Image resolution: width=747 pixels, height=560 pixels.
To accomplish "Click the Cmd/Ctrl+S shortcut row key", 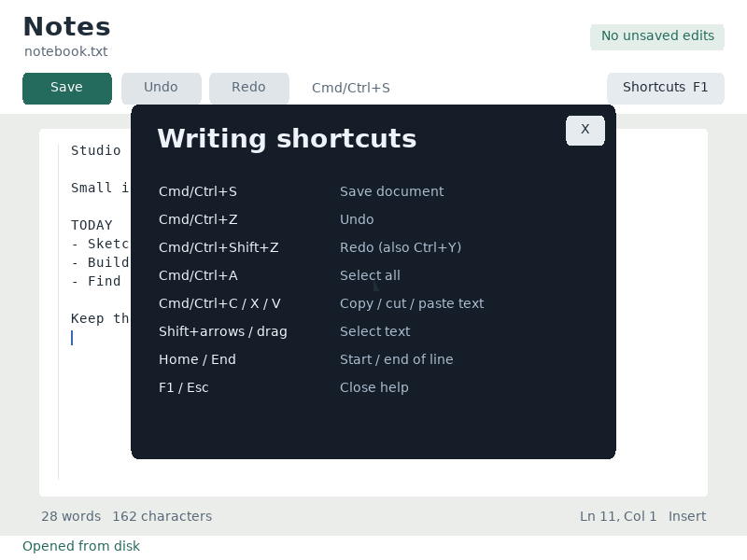I will 198,191.
